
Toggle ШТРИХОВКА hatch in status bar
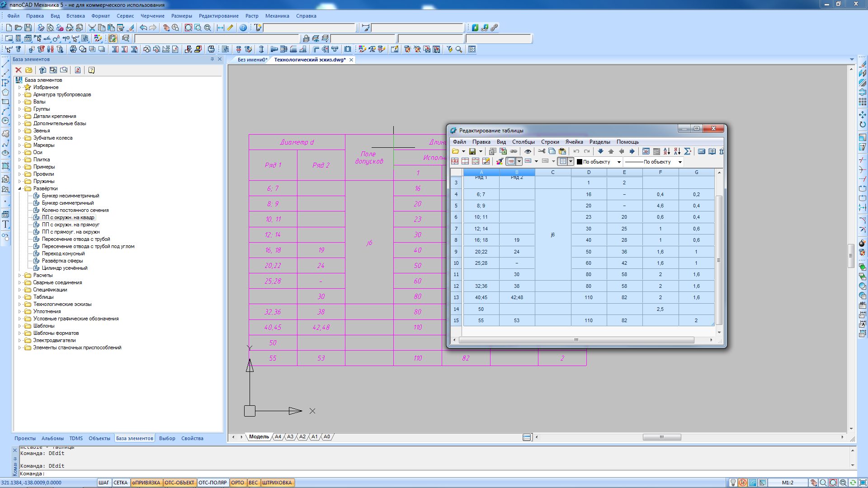coord(277,483)
